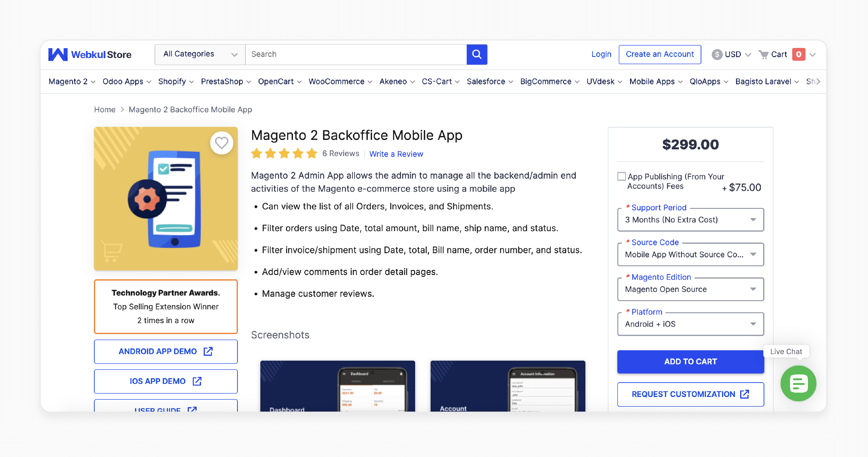The height and width of the screenshot is (457, 868).
Task: Open the Dashboard screenshot thumbnail
Action: [337, 386]
